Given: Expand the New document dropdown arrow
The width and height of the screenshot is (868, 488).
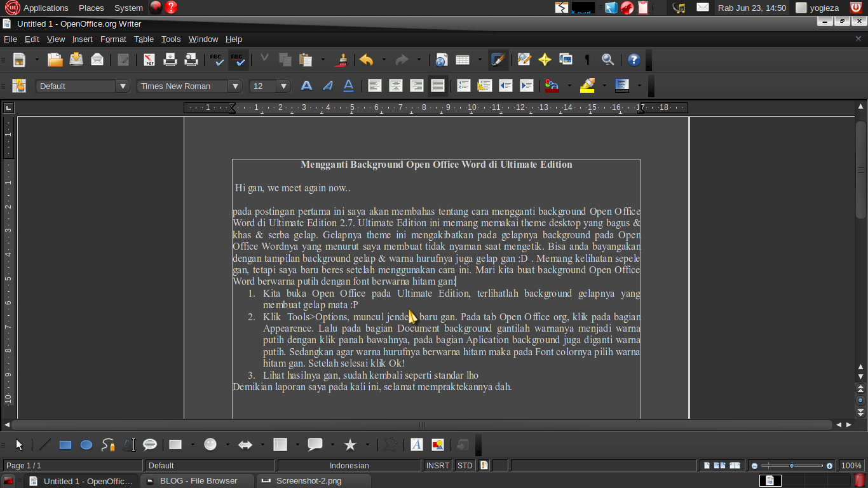Looking at the screenshot, I should click(x=37, y=60).
